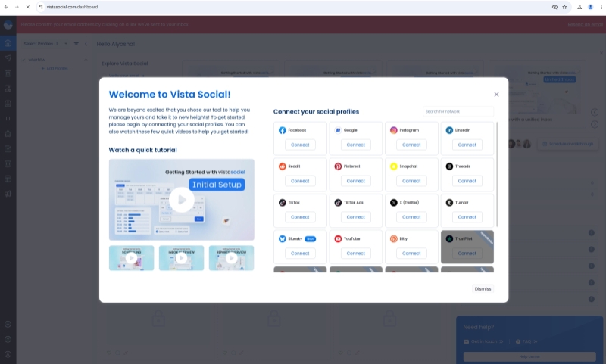Connect a Threads profile
This screenshot has height=364, width=606.
click(x=467, y=181)
